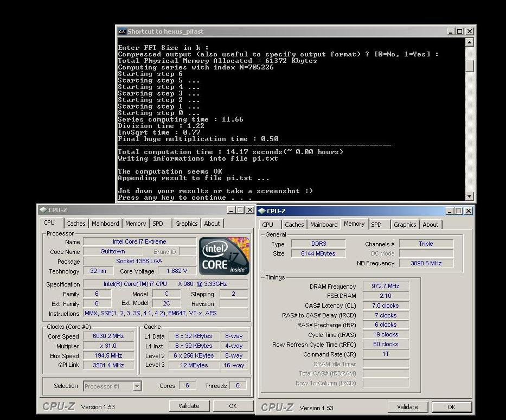
Task: Select the Memory tab in right CPU-Z
Action: (x=354, y=224)
